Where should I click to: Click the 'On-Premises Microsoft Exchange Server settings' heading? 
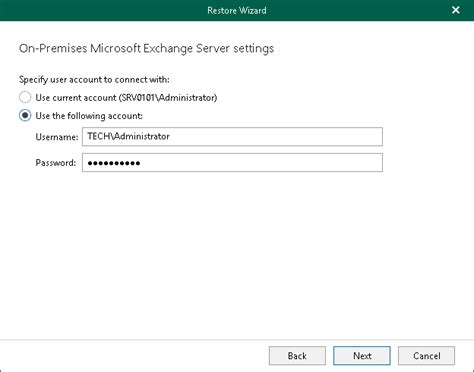(146, 49)
